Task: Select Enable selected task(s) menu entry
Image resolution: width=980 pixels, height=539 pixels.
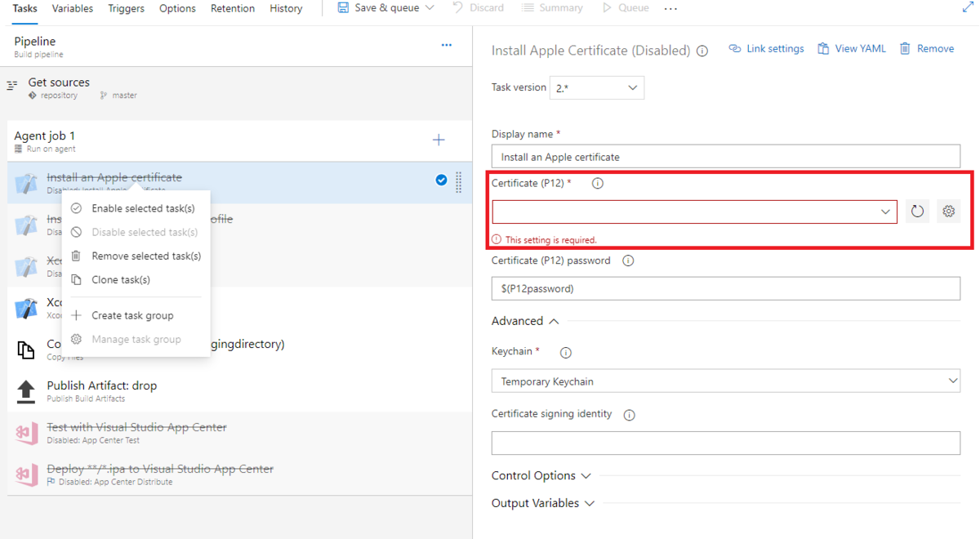Action: [x=143, y=208]
